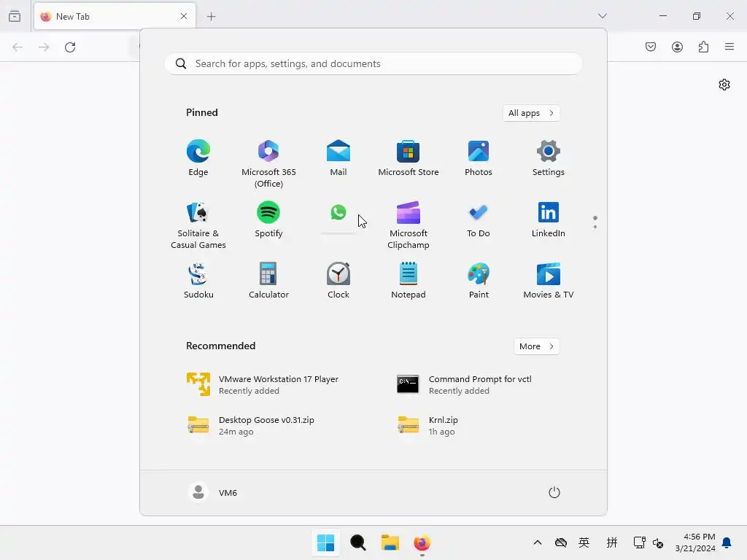
Task: Launch the Photos app
Action: coord(479,158)
